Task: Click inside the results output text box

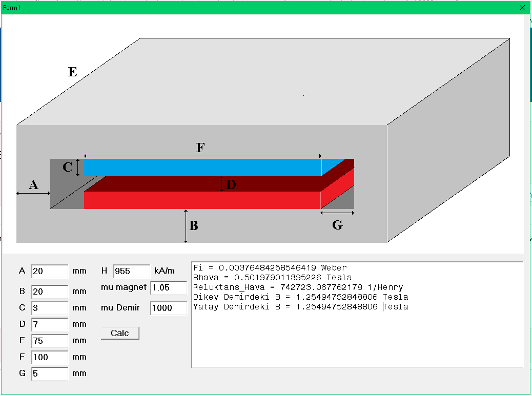Action: click(357, 338)
